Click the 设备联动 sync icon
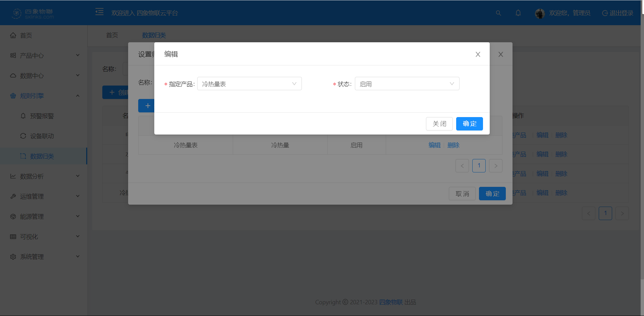 click(x=23, y=136)
